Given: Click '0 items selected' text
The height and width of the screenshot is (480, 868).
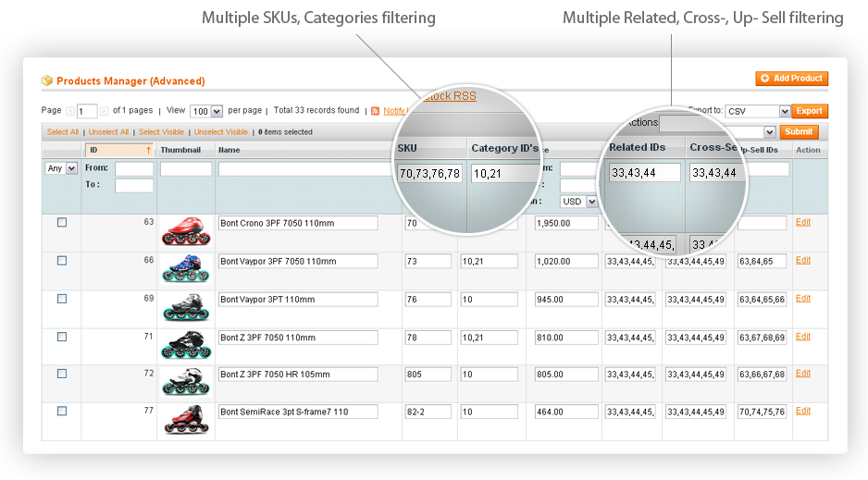Looking at the screenshot, I should (286, 132).
